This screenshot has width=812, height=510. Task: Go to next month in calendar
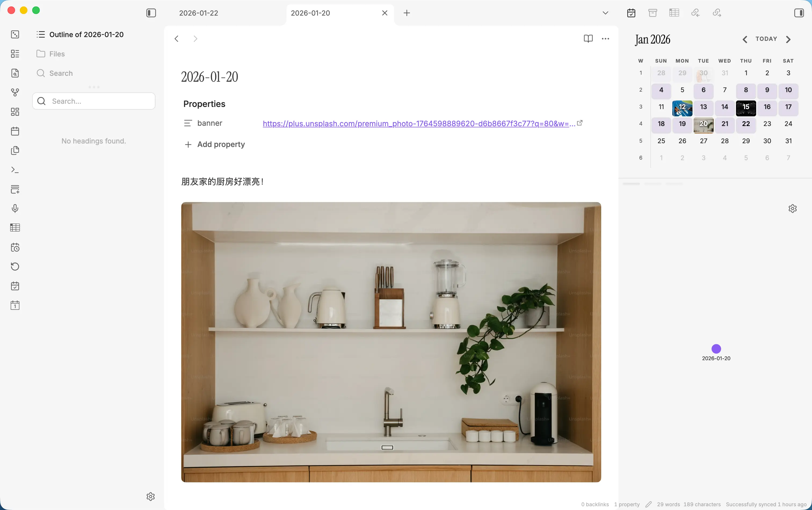(x=788, y=39)
